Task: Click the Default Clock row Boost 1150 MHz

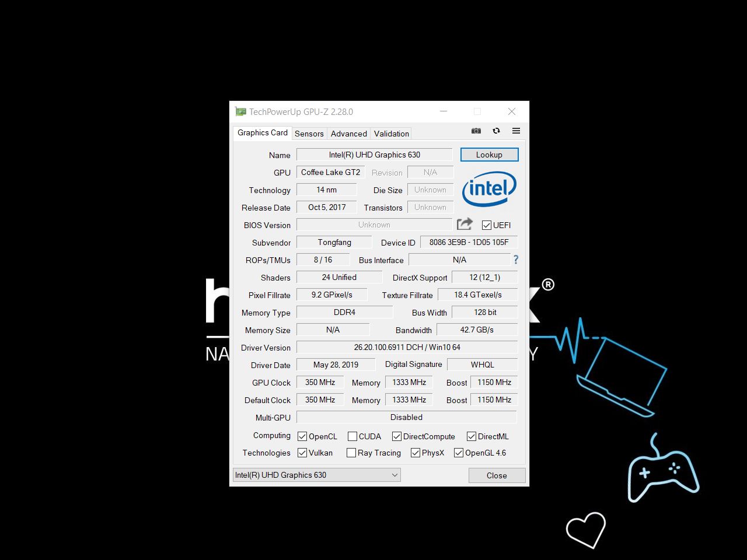Action: (x=494, y=400)
